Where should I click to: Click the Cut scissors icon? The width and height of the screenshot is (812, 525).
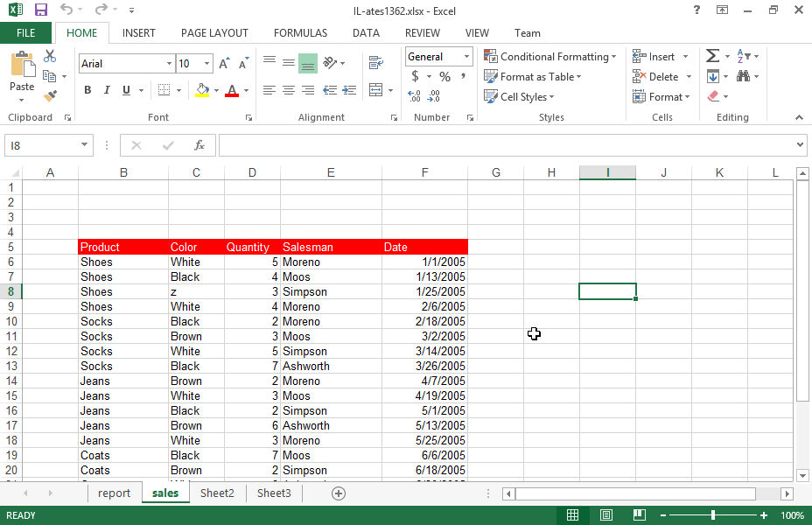[50, 57]
